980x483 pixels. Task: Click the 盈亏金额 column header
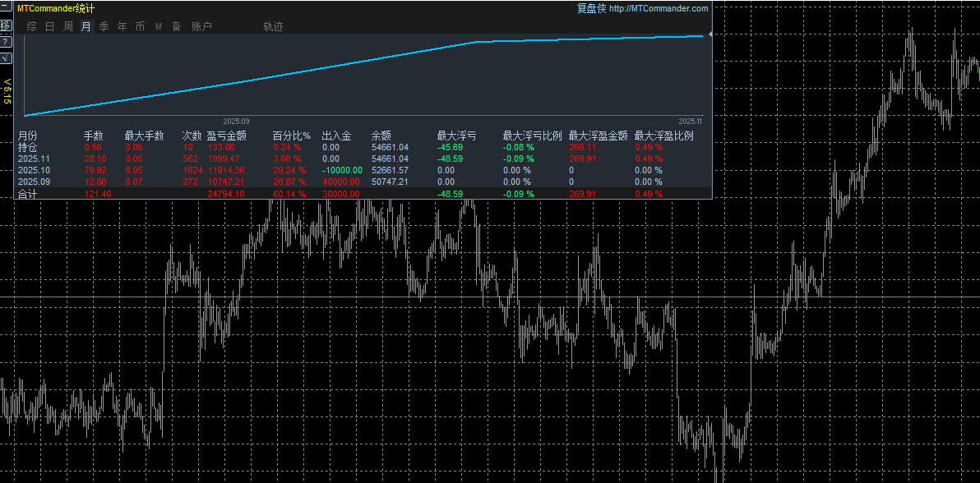point(227,136)
